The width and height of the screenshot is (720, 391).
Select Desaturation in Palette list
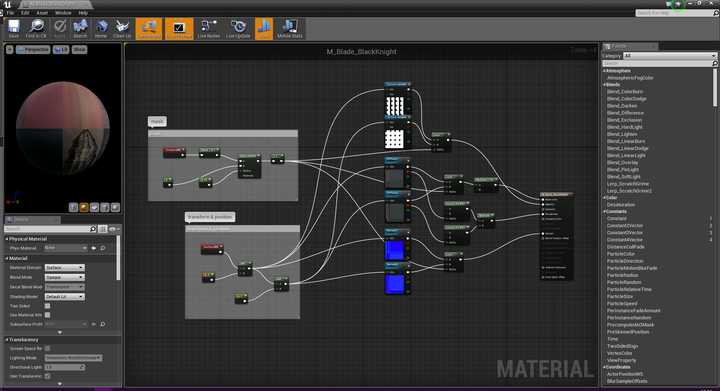(x=621, y=205)
